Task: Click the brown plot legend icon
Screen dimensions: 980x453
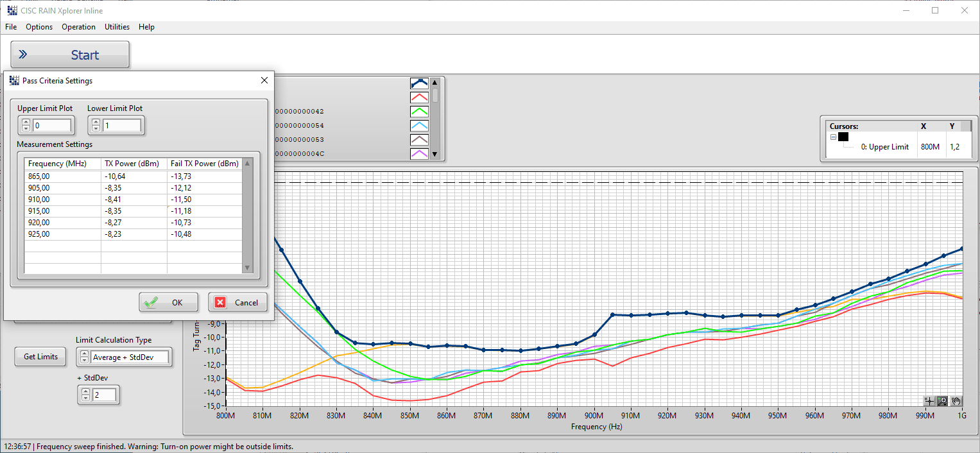Action: click(419, 140)
